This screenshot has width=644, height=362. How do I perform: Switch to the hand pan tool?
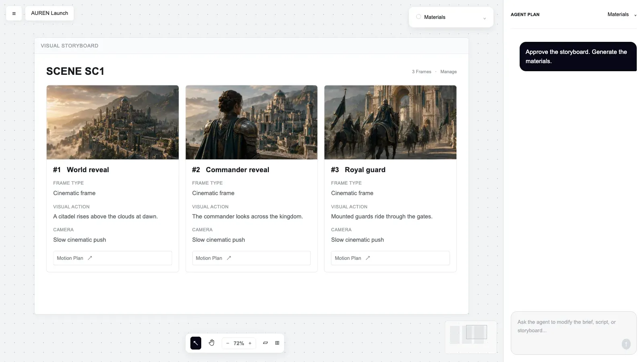coord(212,343)
